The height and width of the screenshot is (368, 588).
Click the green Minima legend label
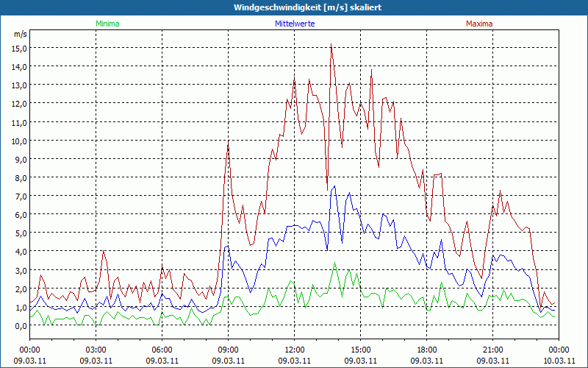(x=107, y=24)
